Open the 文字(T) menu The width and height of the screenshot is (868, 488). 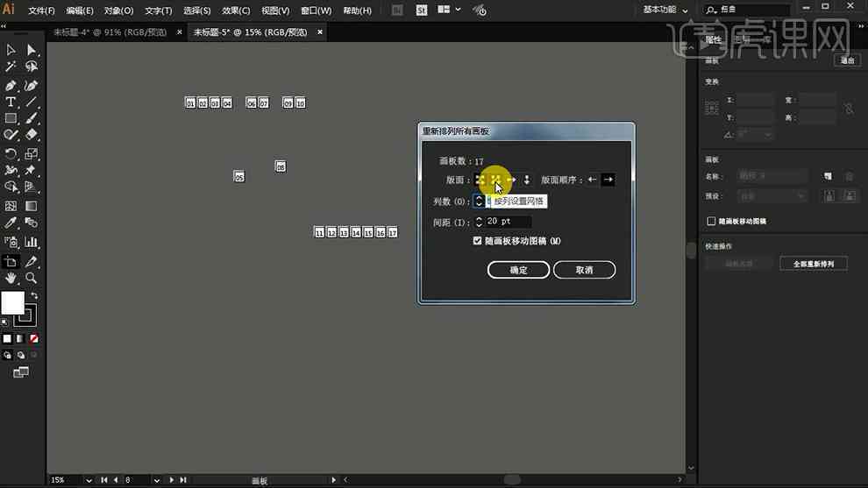pos(158,11)
